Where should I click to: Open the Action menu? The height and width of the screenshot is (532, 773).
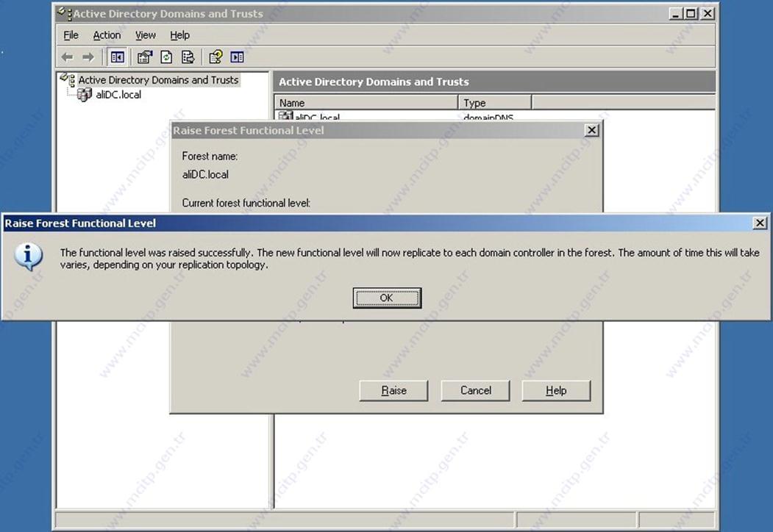pyautogui.click(x=107, y=35)
